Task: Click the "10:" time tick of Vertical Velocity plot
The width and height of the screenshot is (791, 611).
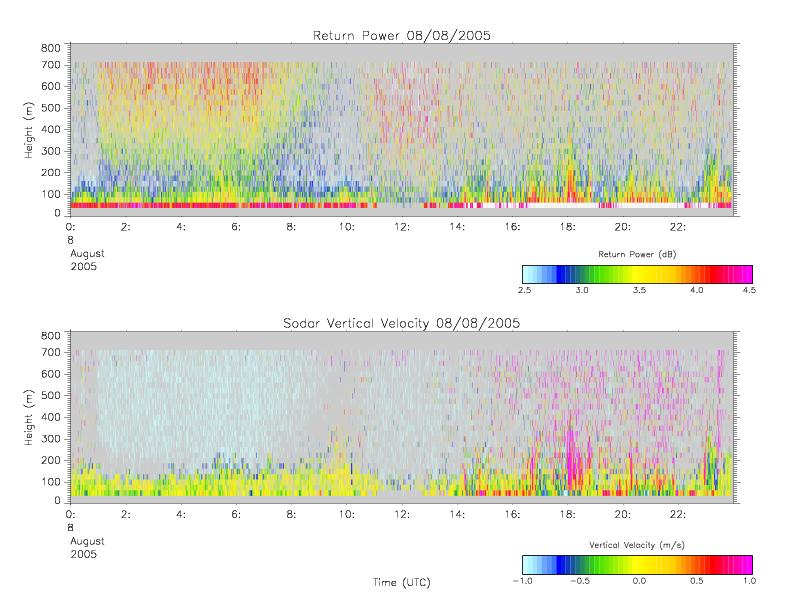Action: (x=347, y=514)
